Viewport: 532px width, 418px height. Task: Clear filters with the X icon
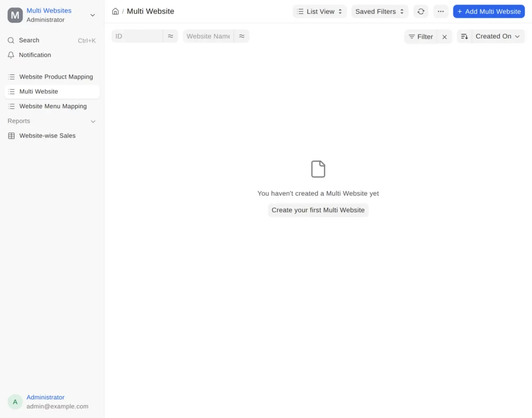click(x=445, y=37)
